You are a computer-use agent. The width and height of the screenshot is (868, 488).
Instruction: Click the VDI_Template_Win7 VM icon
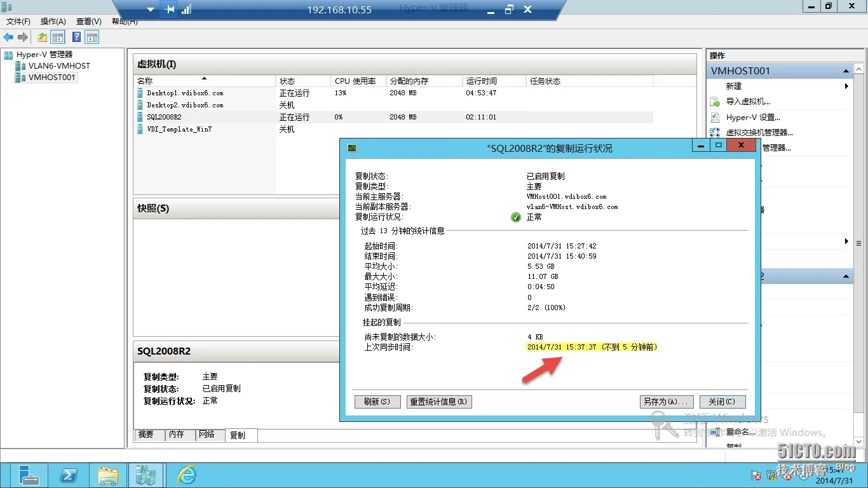(140, 129)
